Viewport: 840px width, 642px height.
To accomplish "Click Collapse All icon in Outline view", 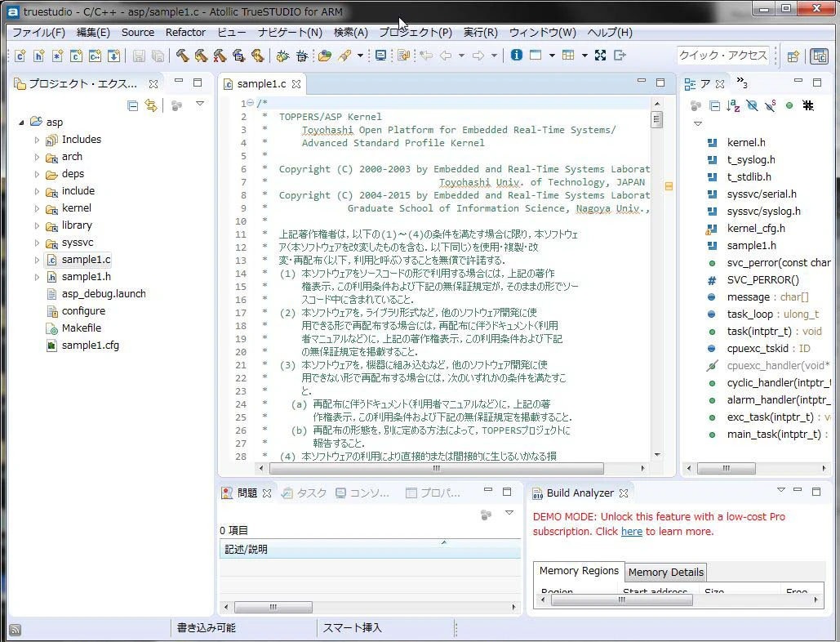I will click(714, 105).
